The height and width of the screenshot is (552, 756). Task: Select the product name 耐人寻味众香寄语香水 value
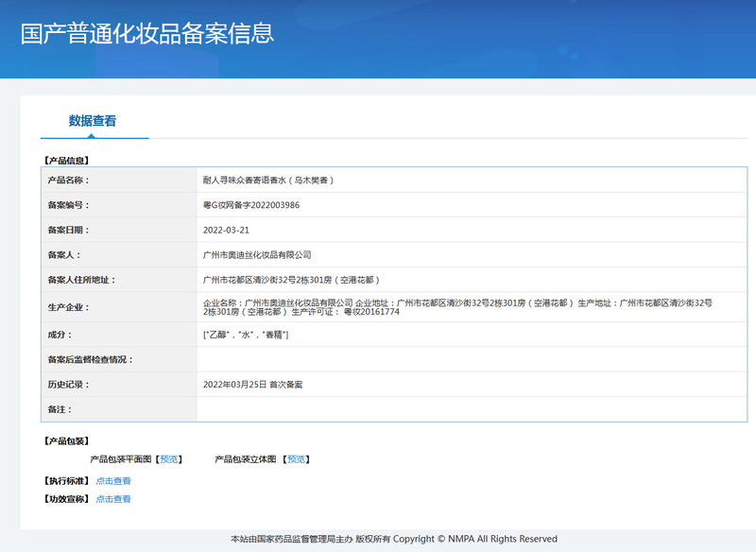pyautogui.click(x=268, y=180)
